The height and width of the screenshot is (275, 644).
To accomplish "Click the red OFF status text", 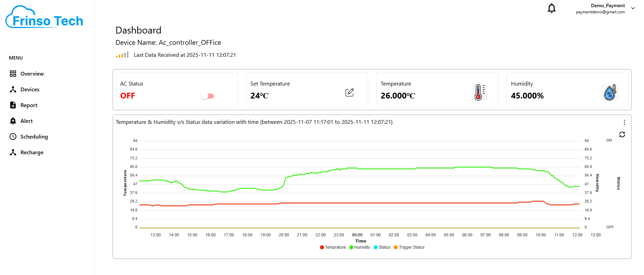I will [128, 96].
